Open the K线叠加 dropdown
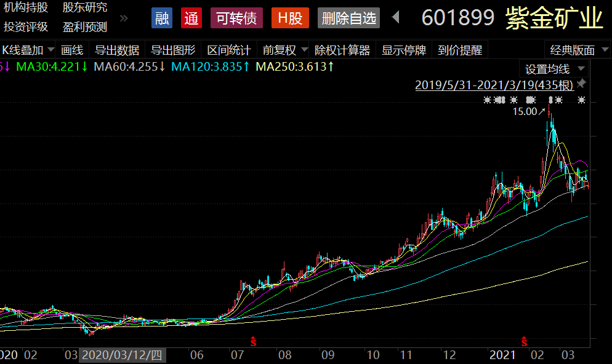 27,50
